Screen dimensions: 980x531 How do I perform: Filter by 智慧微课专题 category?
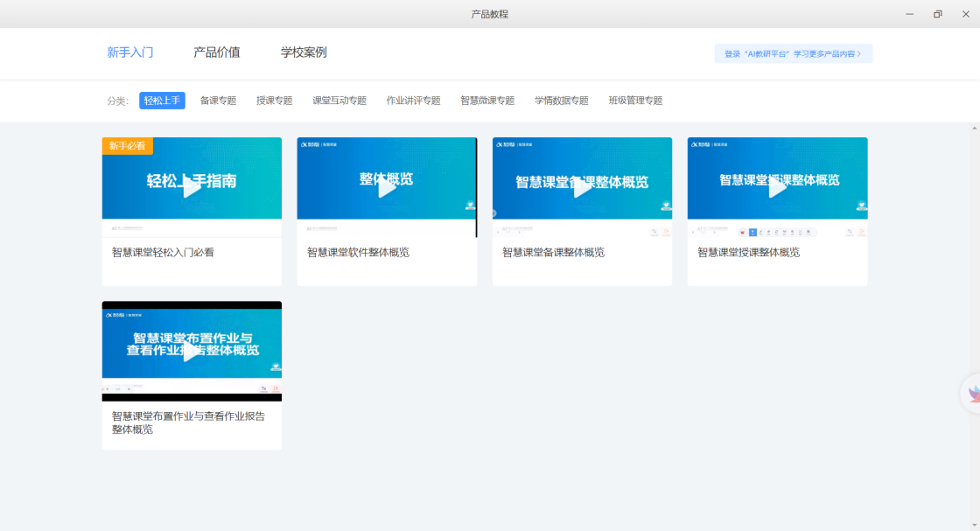[487, 101]
